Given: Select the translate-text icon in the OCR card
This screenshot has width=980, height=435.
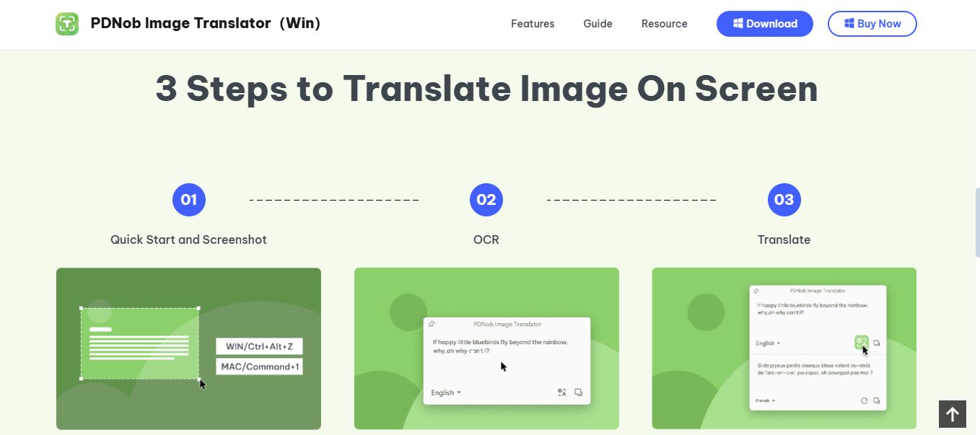Looking at the screenshot, I should (x=561, y=392).
